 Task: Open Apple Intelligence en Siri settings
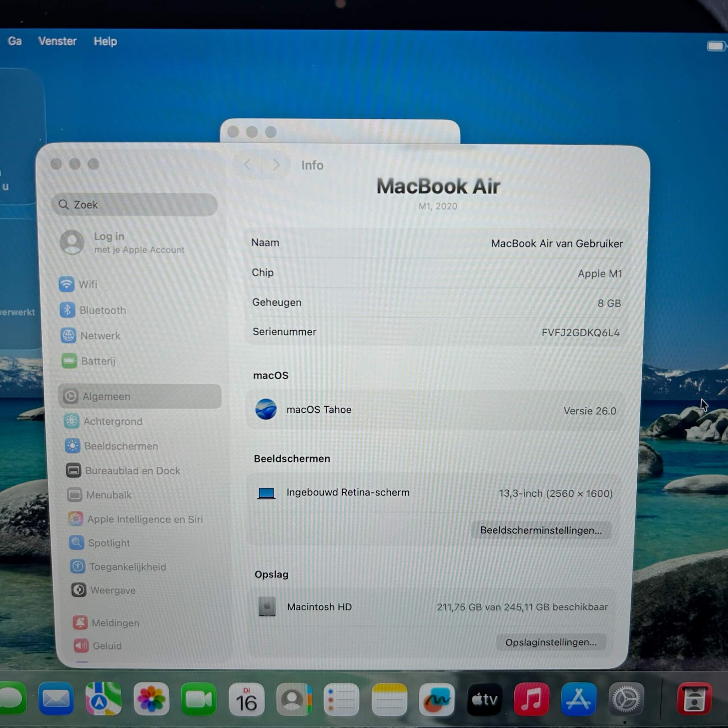(x=136, y=519)
